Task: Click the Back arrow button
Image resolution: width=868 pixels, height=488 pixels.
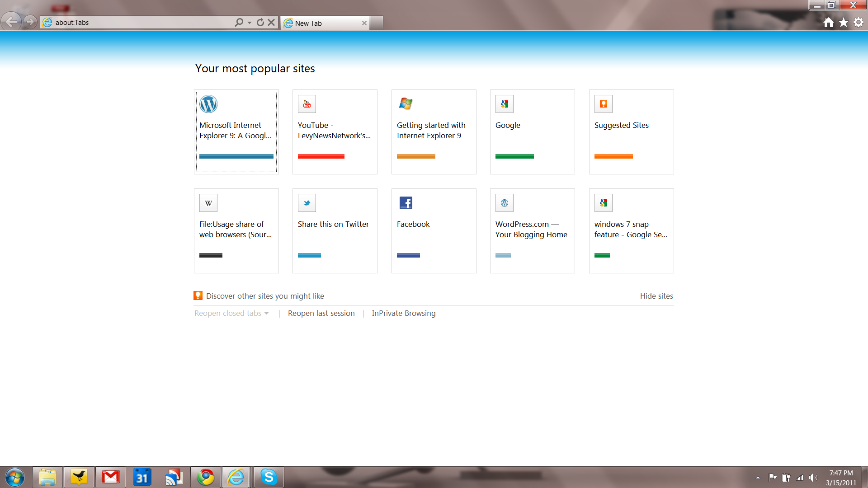Action: tap(11, 22)
